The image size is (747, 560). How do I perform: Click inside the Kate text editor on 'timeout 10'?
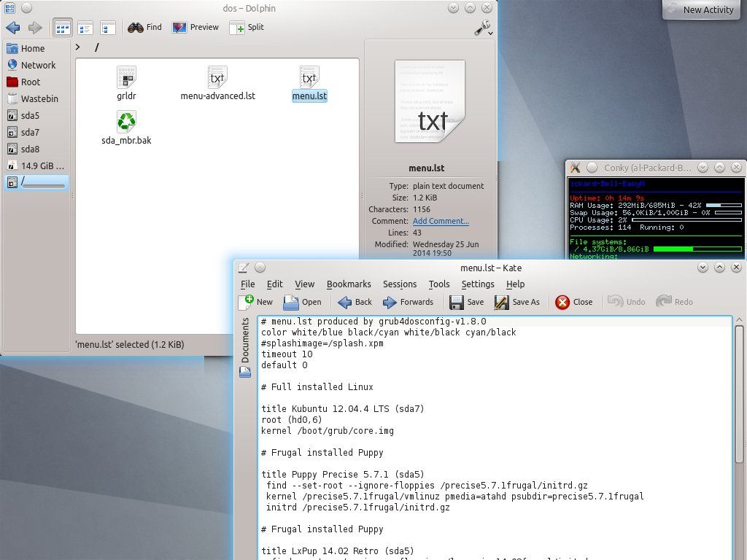tap(287, 354)
